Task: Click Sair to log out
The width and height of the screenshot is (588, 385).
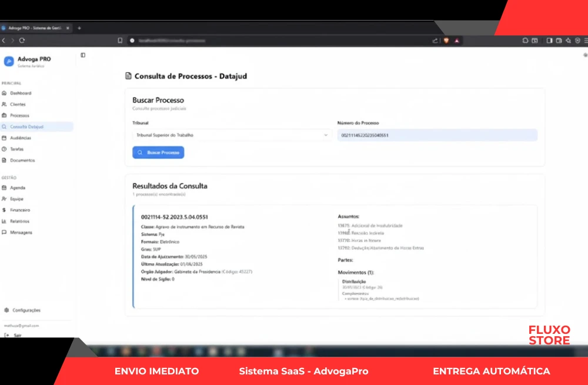Action: pos(17,335)
